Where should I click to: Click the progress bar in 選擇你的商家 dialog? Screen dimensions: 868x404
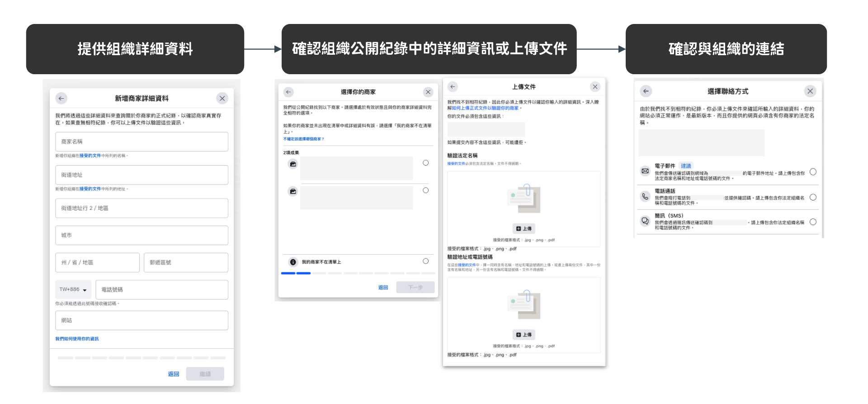358,273
